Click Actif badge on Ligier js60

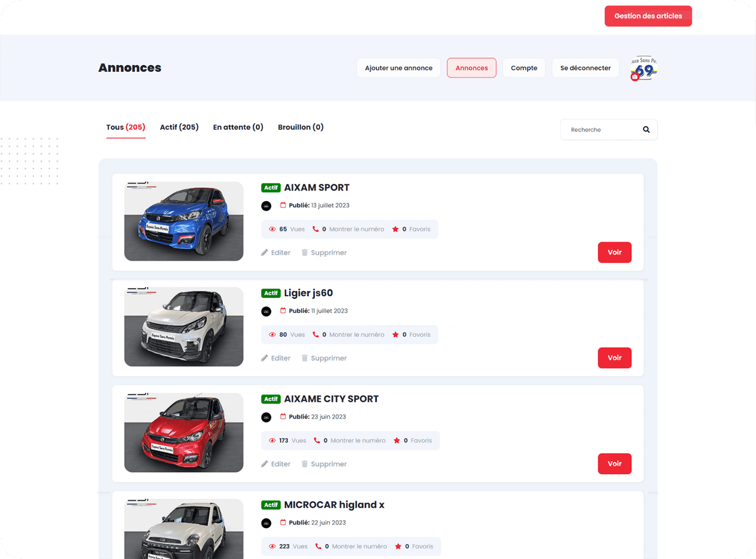[x=271, y=293]
